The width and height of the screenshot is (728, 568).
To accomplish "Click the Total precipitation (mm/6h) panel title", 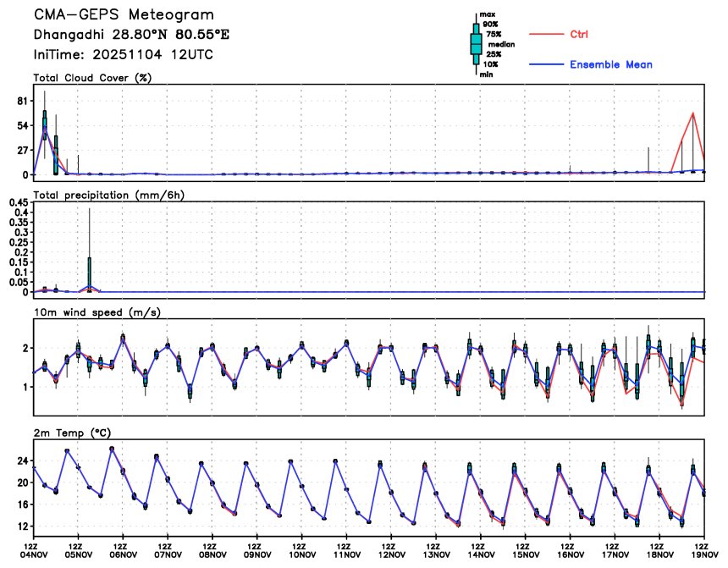I will point(108,196).
